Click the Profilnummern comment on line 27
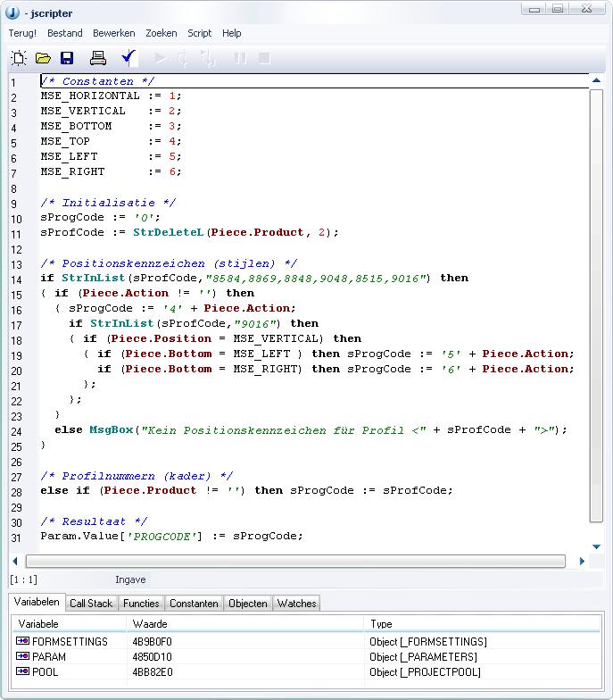The width and height of the screenshot is (613, 700). coord(137,476)
